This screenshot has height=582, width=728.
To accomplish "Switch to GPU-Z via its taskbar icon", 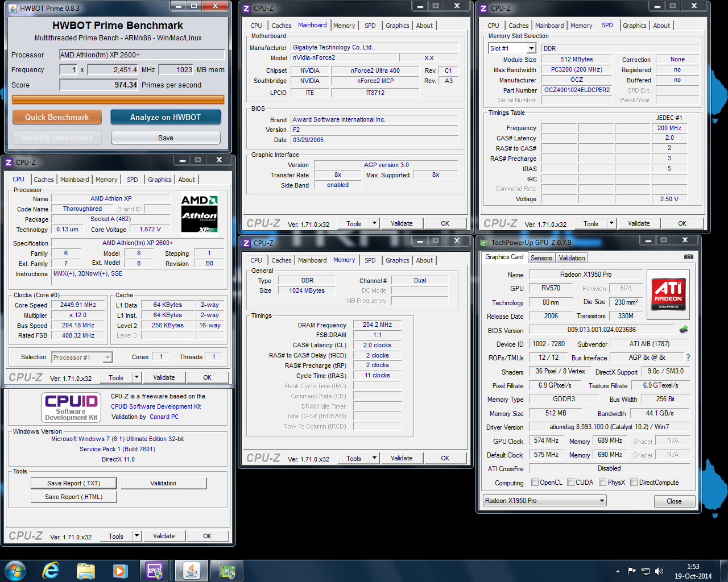I will (x=227, y=571).
